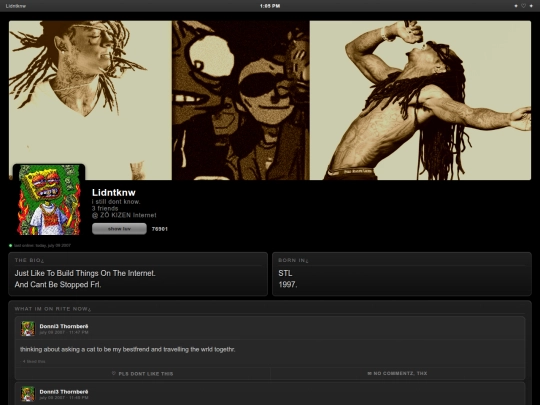
Task: Open the '@ ZÖ KIZEN Internet' link
Action: tap(124, 215)
